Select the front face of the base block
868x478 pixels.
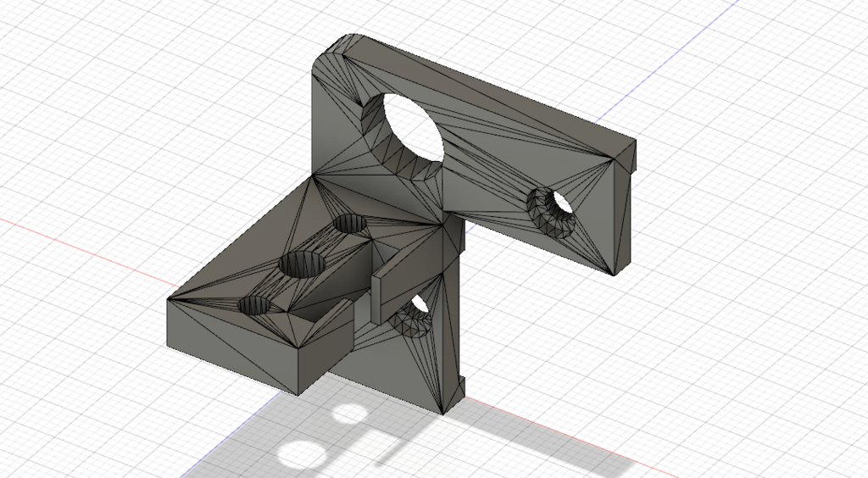(232, 347)
